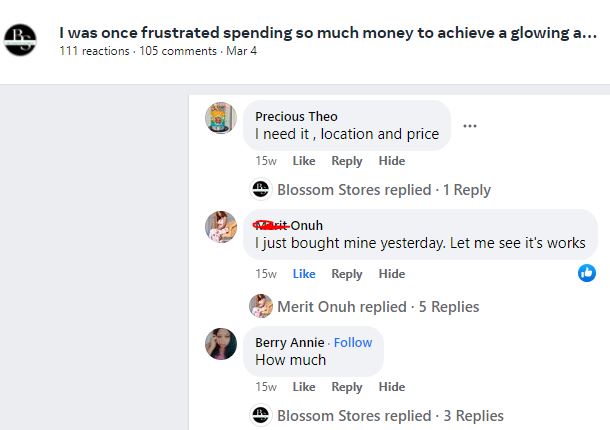The width and height of the screenshot is (610, 430).
Task: Click Merit Onuh's comment avatar
Action: coord(221,227)
